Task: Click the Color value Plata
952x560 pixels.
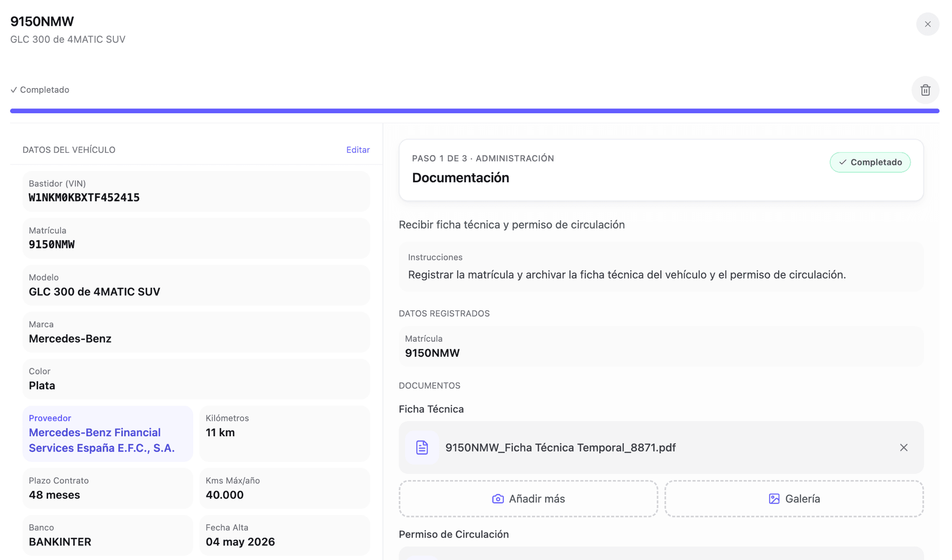Action: coord(42,386)
